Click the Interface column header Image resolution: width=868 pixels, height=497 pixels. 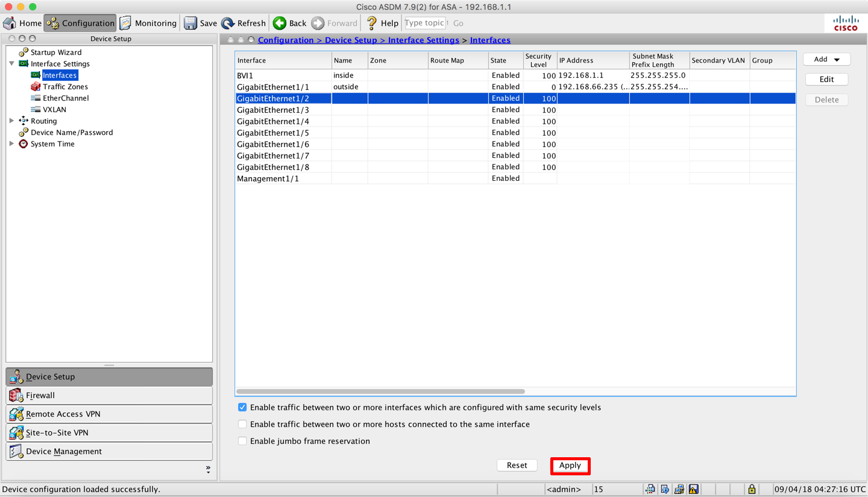283,60
